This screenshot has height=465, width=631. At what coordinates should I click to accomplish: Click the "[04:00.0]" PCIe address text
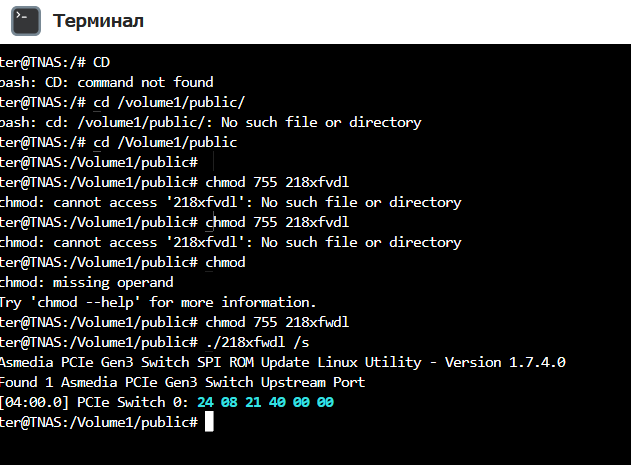pyautogui.click(x=35, y=403)
